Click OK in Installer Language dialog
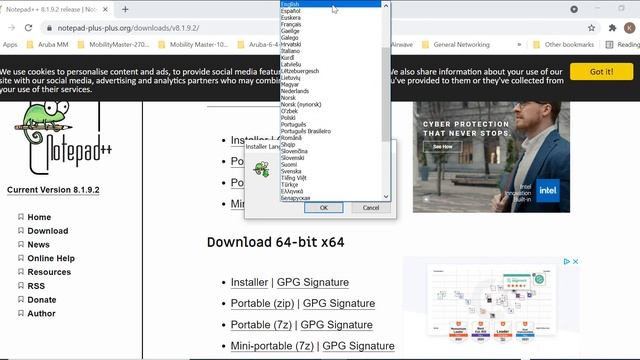The height and width of the screenshot is (360, 640). click(324, 208)
